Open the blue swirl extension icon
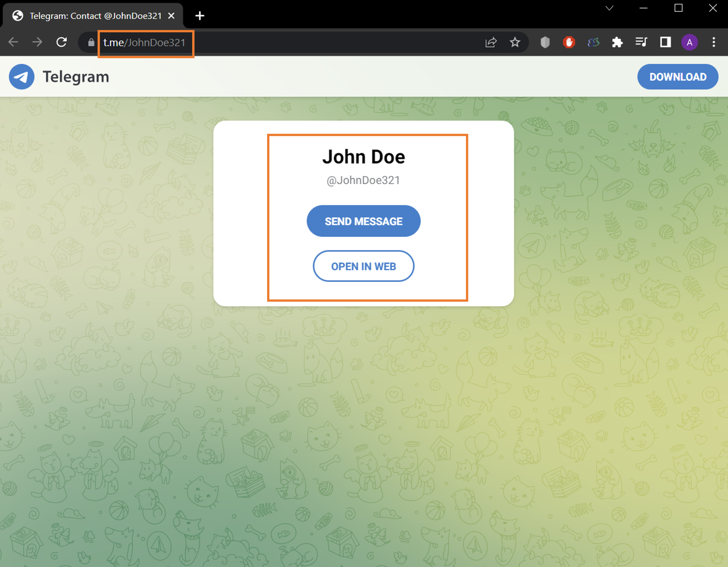Image resolution: width=728 pixels, height=567 pixels. (593, 42)
